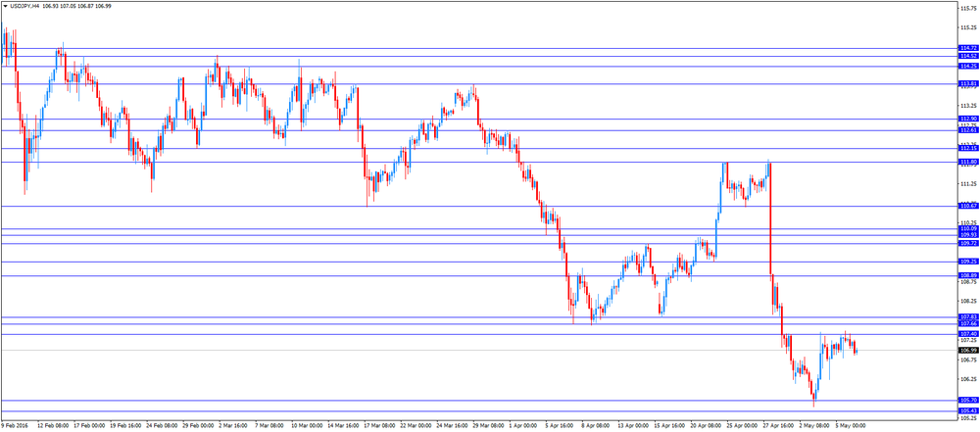
Task: Select the 112.90 price level label
Action: (x=968, y=119)
